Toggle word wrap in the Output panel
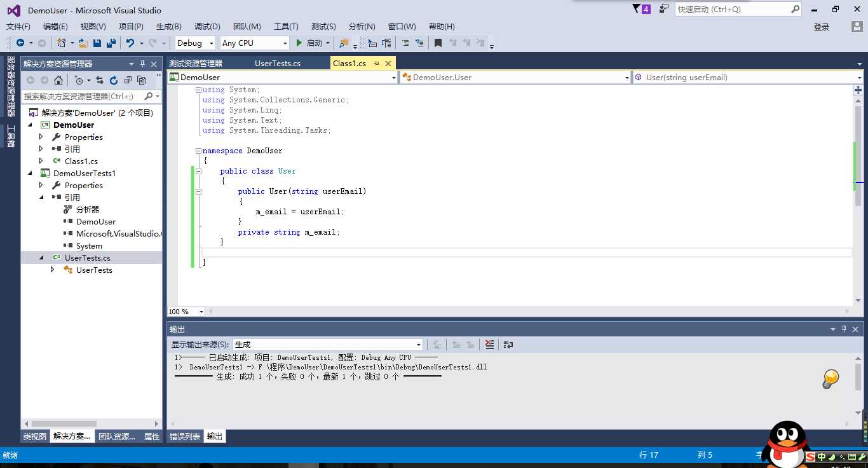868x468 pixels. click(x=508, y=344)
